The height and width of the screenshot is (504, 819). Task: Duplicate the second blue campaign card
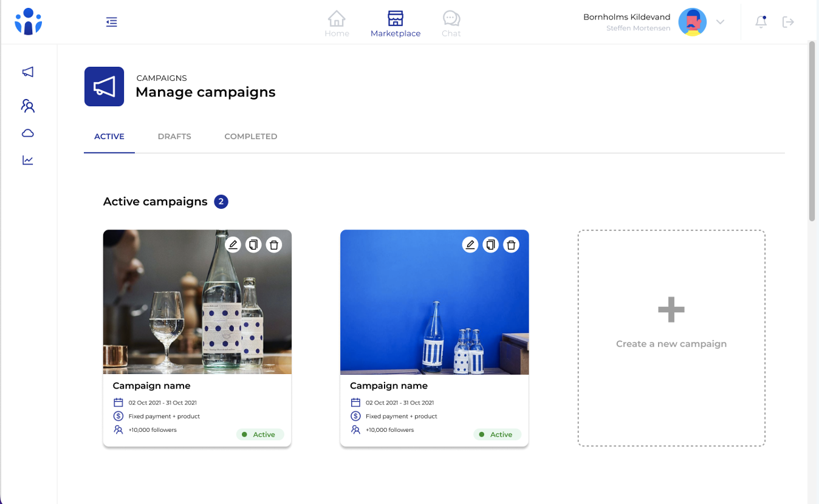pos(490,245)
